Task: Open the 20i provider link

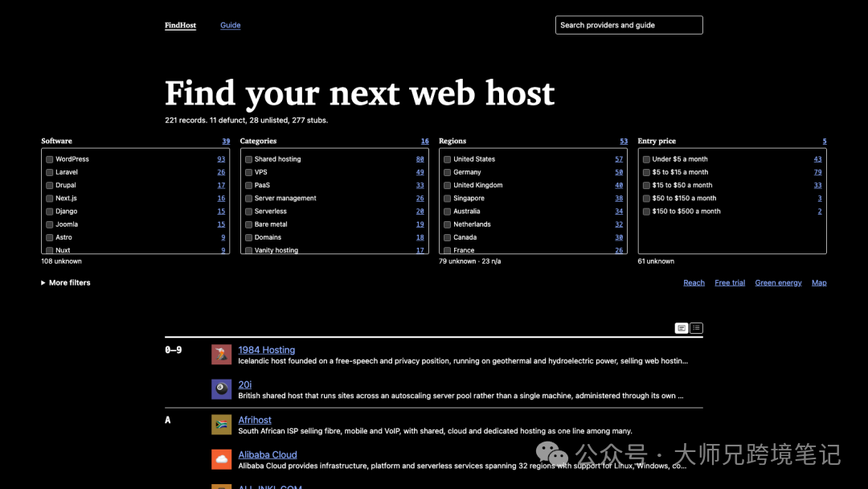Action: point(244,385)
